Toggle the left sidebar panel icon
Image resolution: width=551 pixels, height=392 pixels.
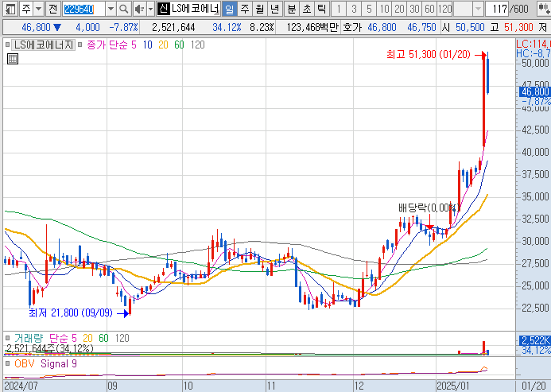click(10, 9)
